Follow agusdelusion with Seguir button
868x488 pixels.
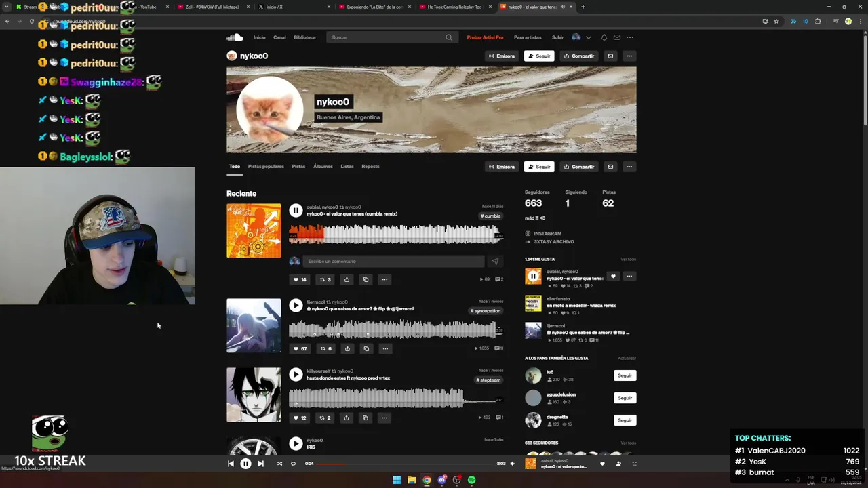click(625, 398)
